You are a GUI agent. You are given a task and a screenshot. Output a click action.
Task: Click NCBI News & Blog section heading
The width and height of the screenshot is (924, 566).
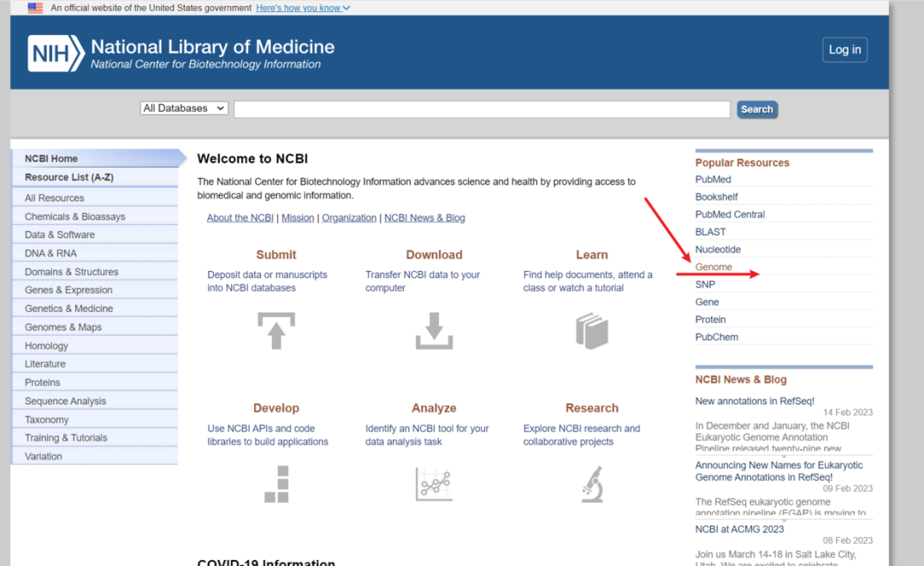coord(741,380)
